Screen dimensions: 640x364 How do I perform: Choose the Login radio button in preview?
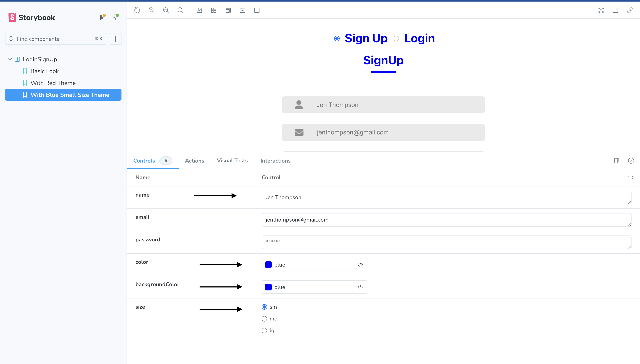click(396, 38)
